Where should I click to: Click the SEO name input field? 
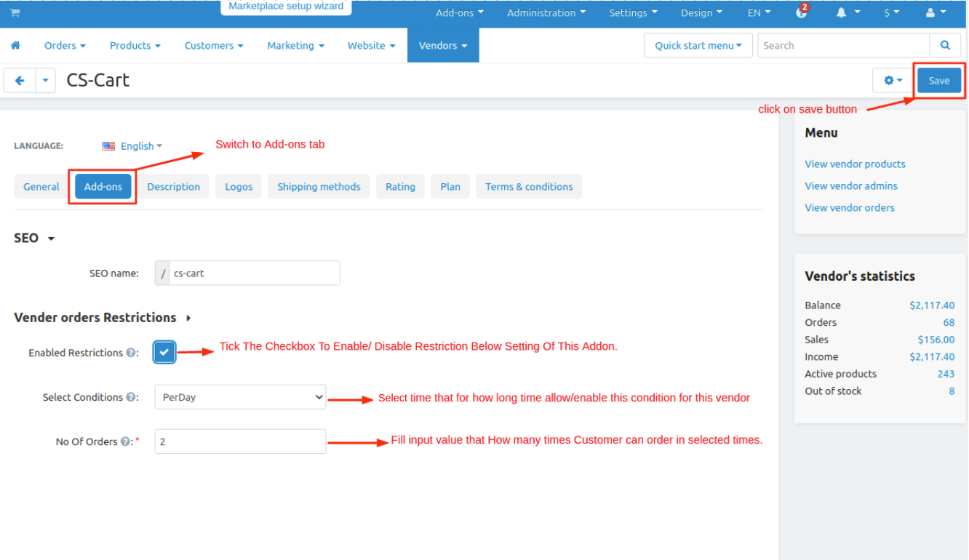[x=253, y=273]
